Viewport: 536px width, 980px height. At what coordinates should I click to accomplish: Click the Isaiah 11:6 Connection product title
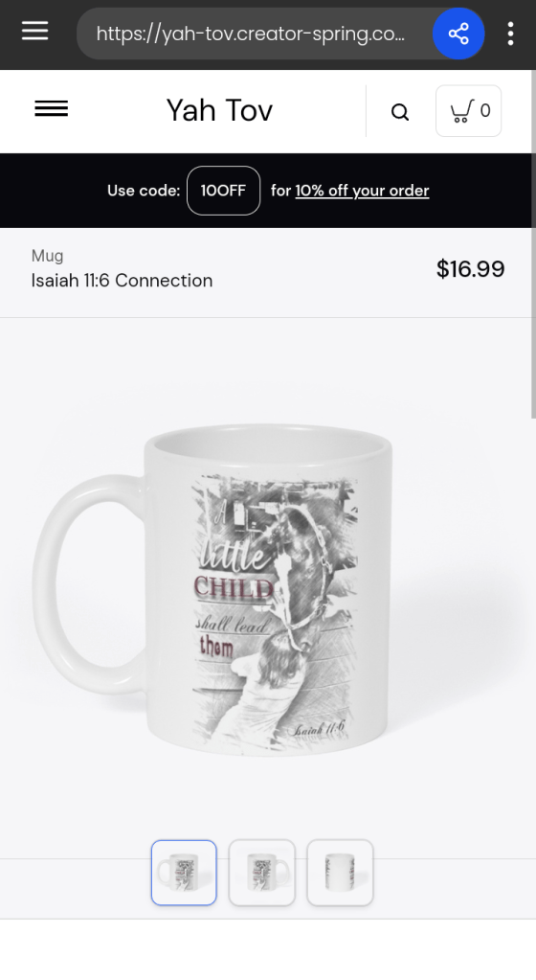click(x=122, y=281)
